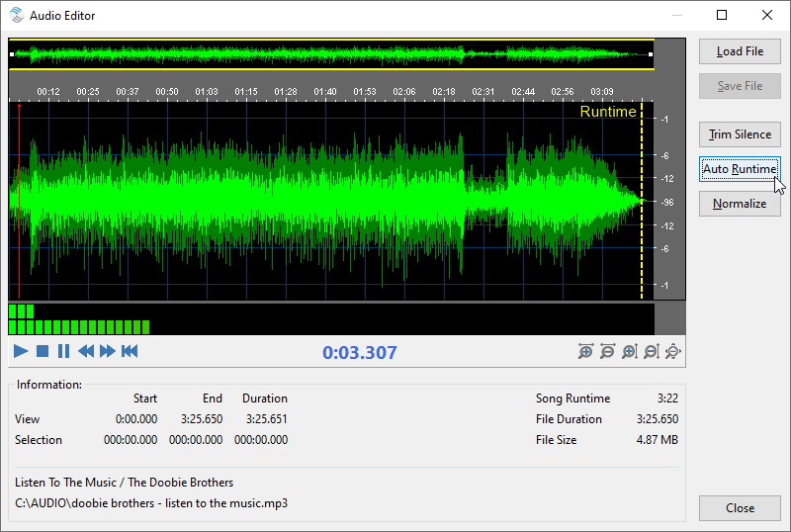Viewport: 791px width, 532px height.
Task: Zoom out horizontally on waveform
Action: [x=607, y=351]
